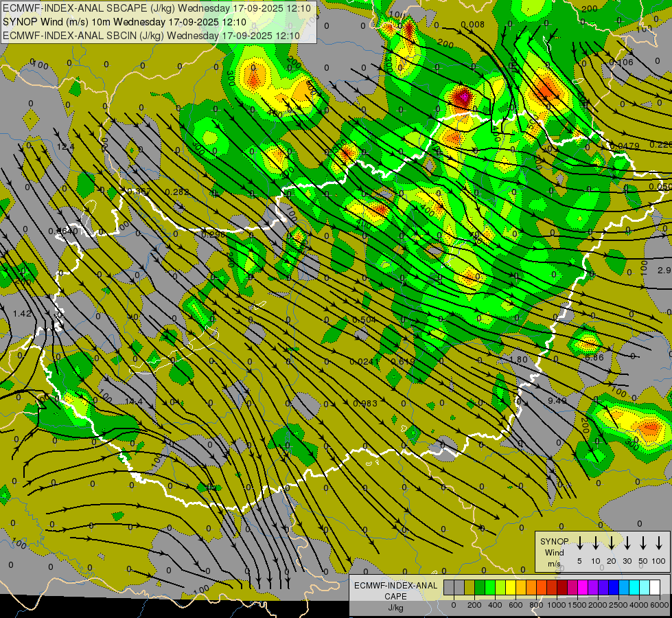Click the ECMWF-INDEX-ANAL SBCIN title line

click(x=152, y=35)
